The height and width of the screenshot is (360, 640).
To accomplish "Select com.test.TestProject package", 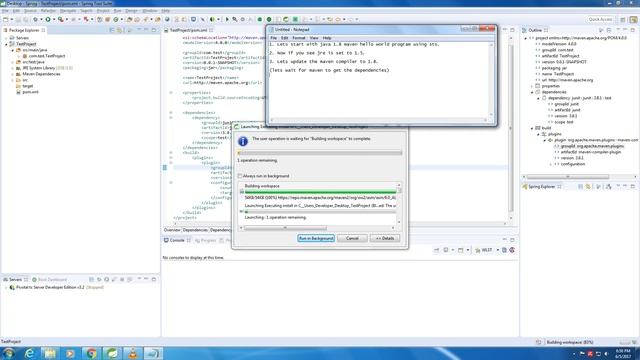I will [47, 56].
